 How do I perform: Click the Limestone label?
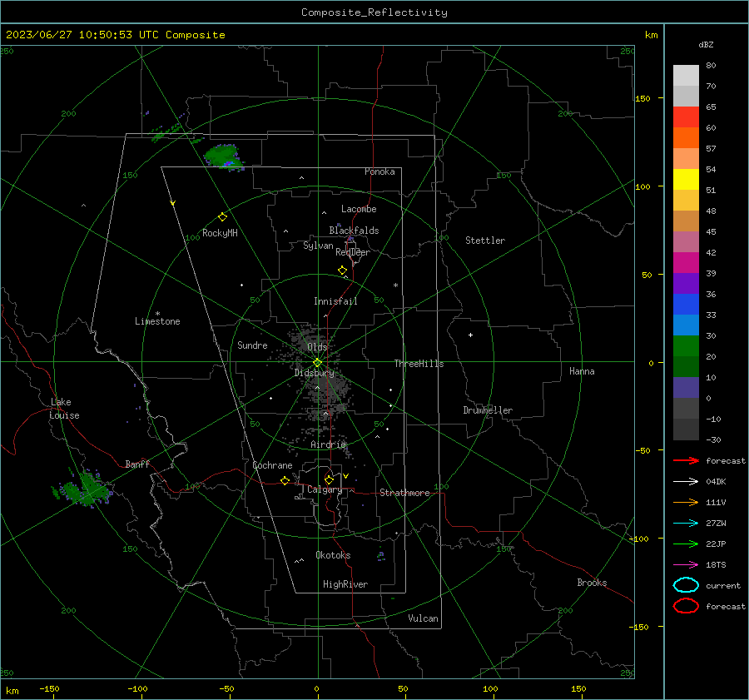pyautogui.click(x=157, y=321)
